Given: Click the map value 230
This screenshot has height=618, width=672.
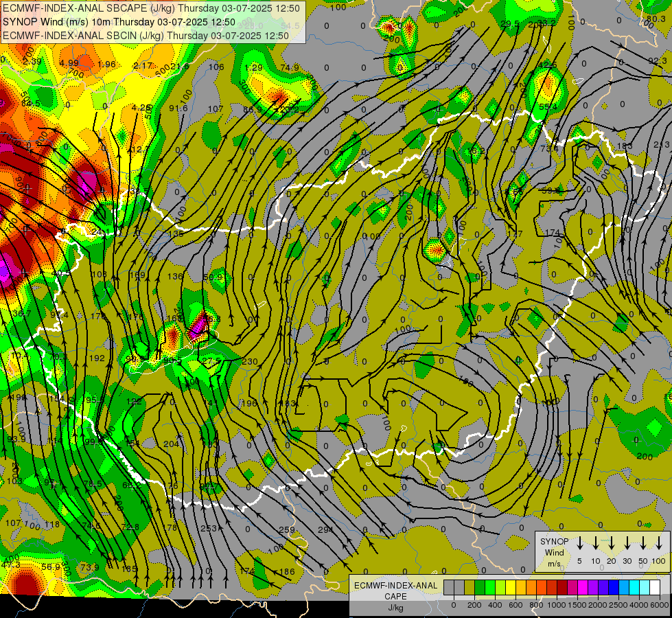Looking at the screenshot, I should tap(250, 362).
